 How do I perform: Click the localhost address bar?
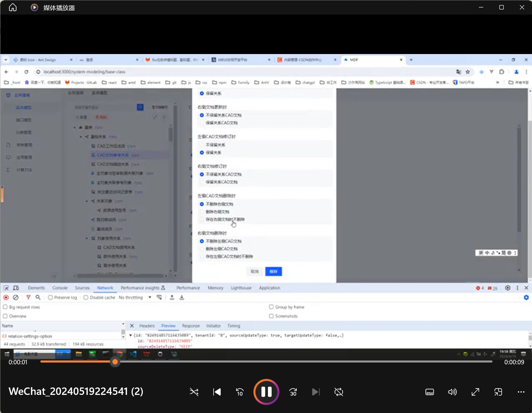[x=244, y=72]
